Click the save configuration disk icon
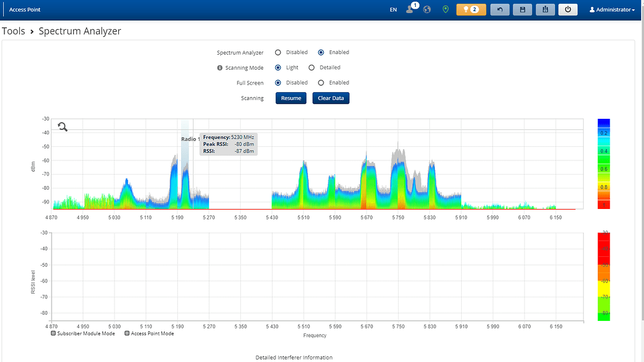644x362 pixels. [x=522, y=10]
